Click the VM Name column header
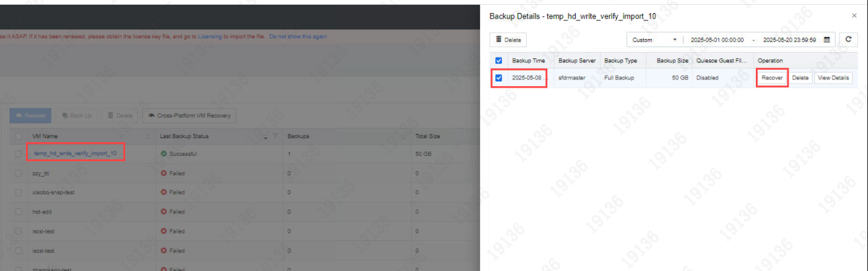868x271 pixels. (46, 136)
